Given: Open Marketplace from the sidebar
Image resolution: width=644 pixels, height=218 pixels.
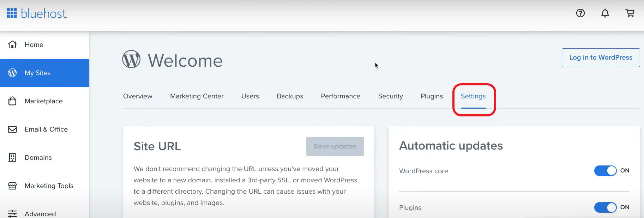Looking at the screenshot, I should (x=44, y=101).
